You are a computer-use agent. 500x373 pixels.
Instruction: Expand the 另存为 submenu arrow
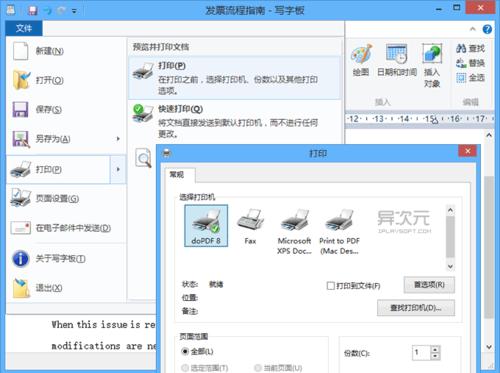point(118,139)
